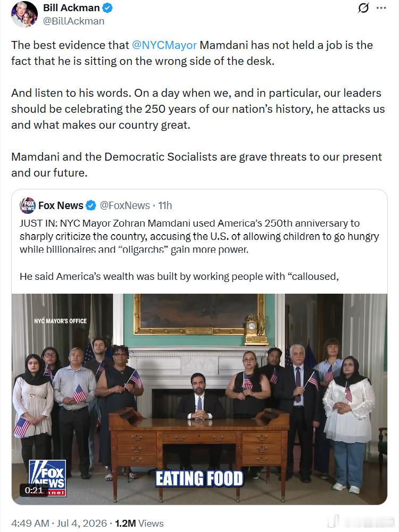Click the 11h timestamp on quoted post
This screenshot has width=399, height=532.
(165, 205)
